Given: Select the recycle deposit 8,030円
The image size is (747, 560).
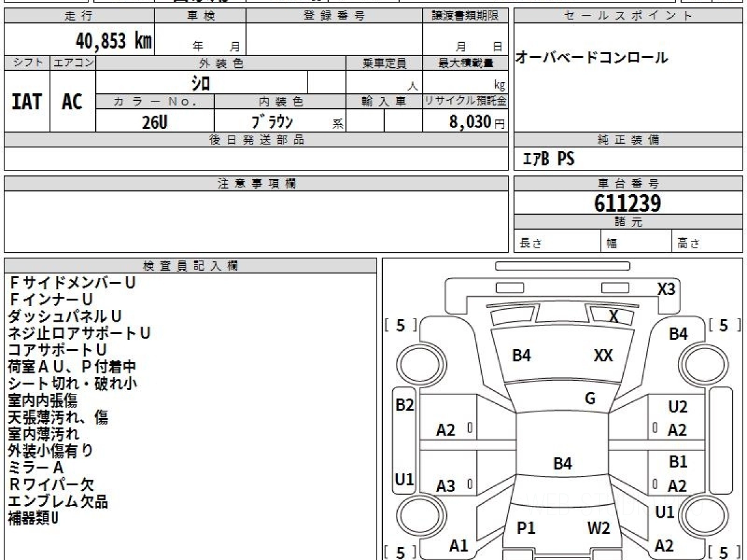Looking at the screenshot, I should (477, 122).
